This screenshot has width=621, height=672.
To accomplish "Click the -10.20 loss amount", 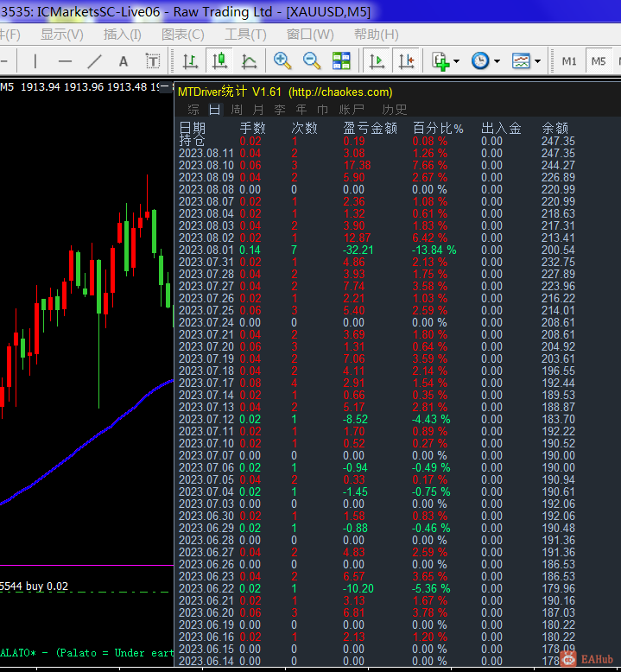I will [358, 588].
